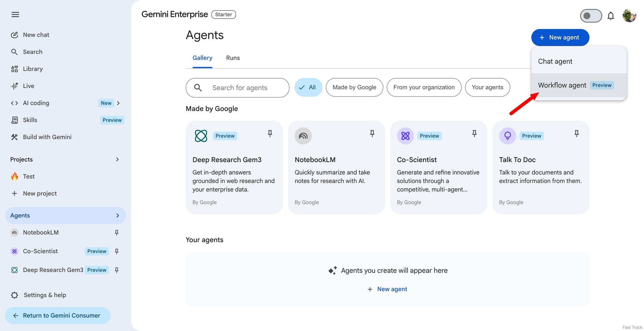Click the Live waveform icon

coord(14,86)
